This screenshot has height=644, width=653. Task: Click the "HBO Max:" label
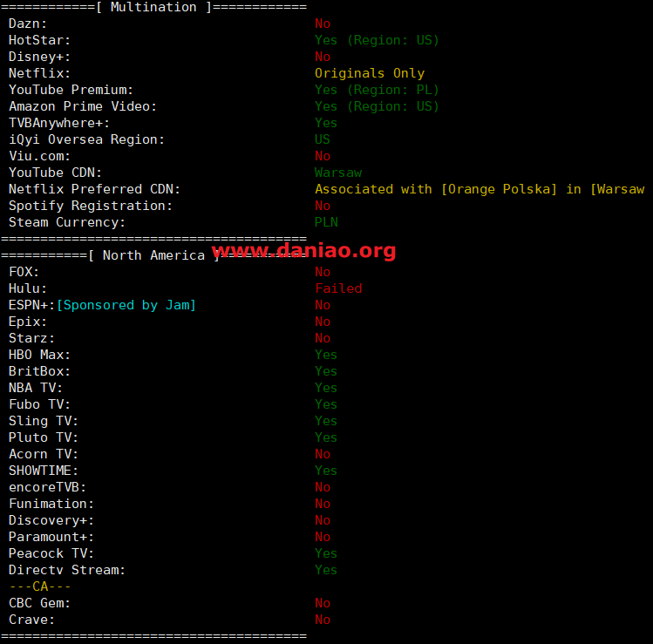[39, 355]
